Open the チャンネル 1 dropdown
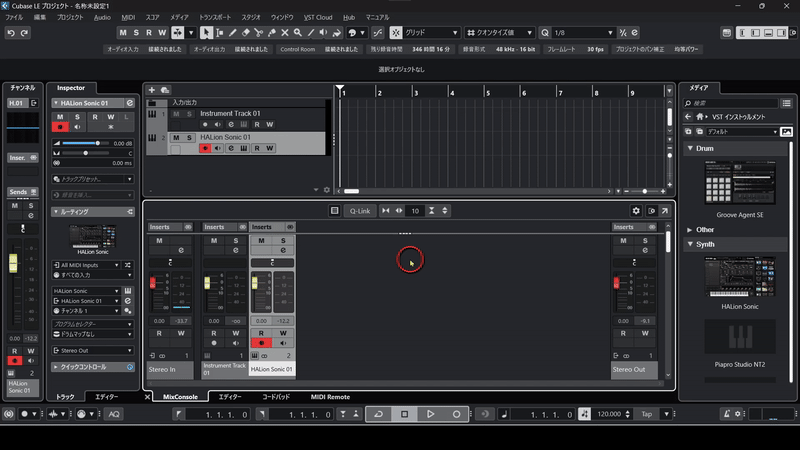Viewport: 800px width, 450px height. [x=86, y=311]
